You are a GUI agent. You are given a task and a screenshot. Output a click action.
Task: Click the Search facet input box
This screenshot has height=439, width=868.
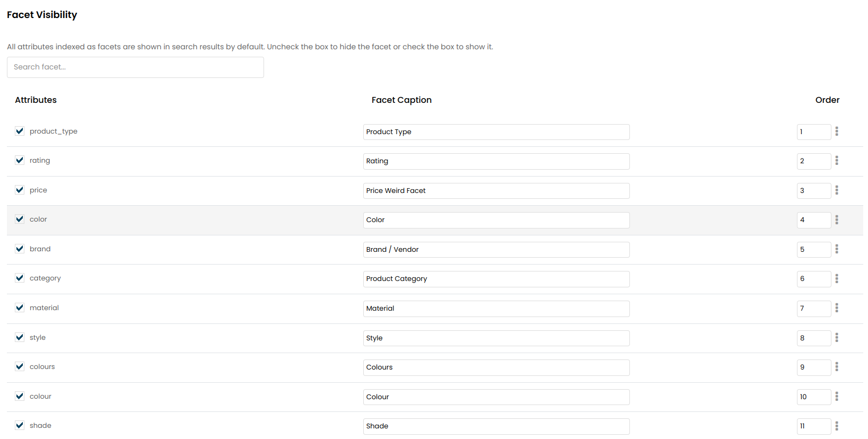135,67
